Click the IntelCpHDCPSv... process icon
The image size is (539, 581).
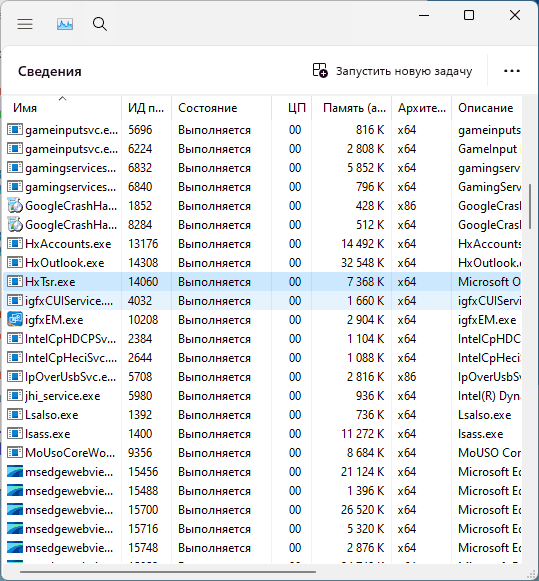pos(15,338)
